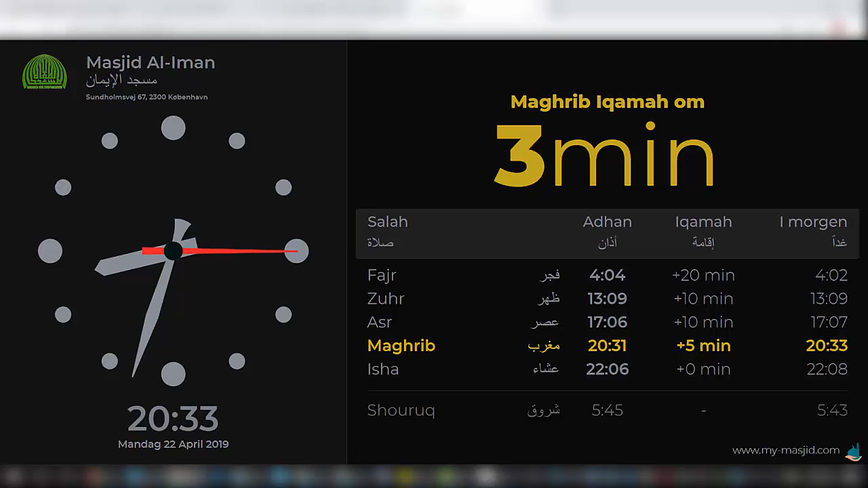Click the Shouruq time 5:45
The height and width of the screenshot is (488, 868).
[x=607, y=410]
